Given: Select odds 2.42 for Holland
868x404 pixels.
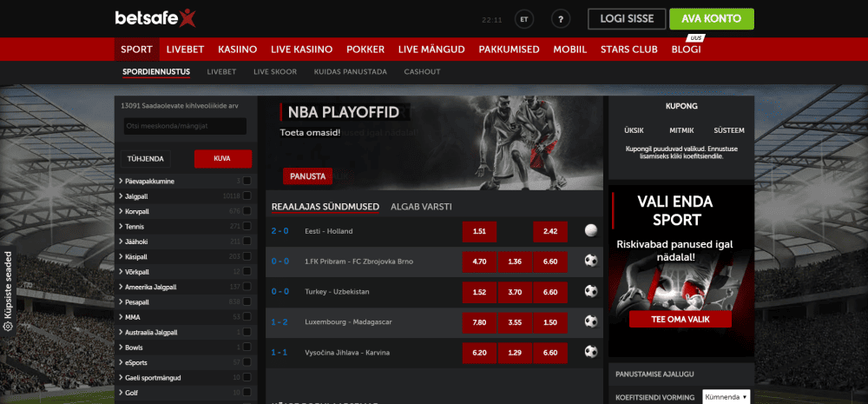Looking at the screenshot, I should tap(550, 232).
